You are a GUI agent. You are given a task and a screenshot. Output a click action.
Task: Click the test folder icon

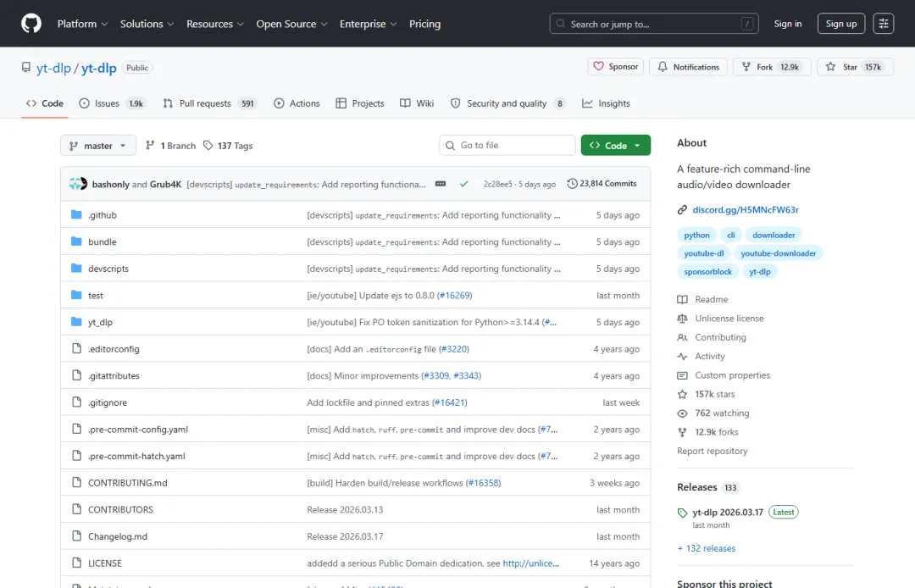[76, 295]
